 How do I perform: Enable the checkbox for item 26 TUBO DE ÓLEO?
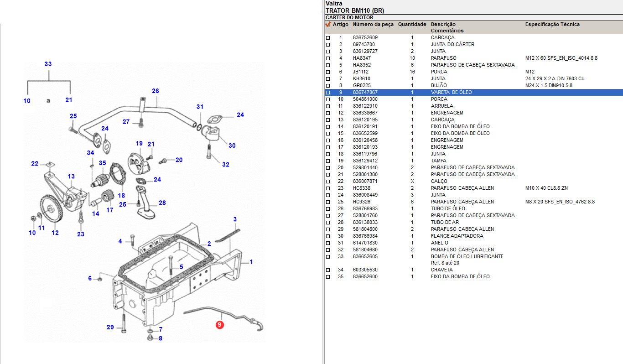click(x=327, y=209)
